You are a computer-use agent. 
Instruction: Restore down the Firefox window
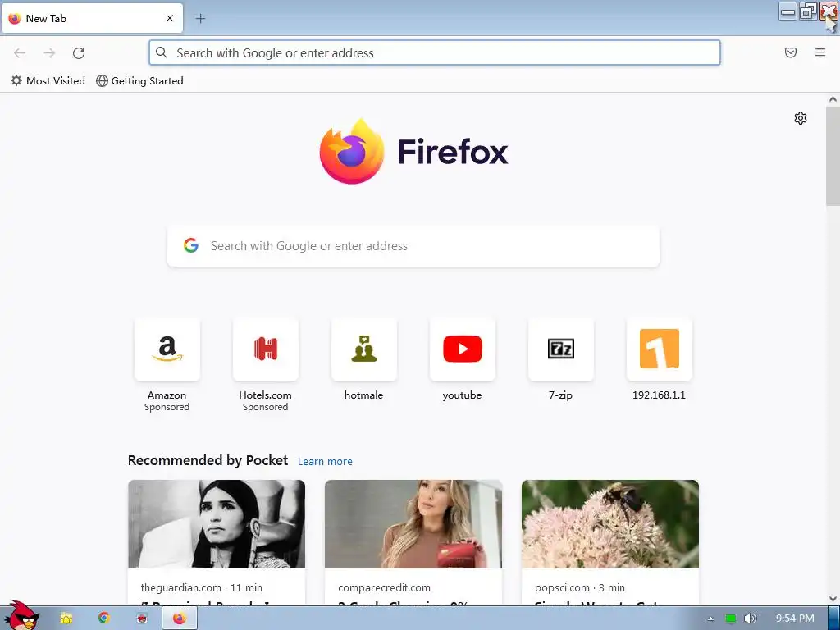click(x=807, y=11)
